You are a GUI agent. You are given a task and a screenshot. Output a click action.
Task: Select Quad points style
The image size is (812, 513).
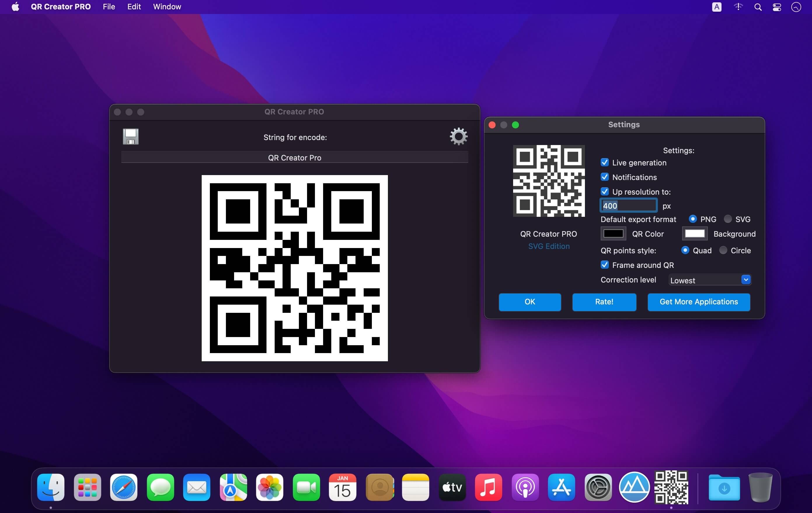685,250
